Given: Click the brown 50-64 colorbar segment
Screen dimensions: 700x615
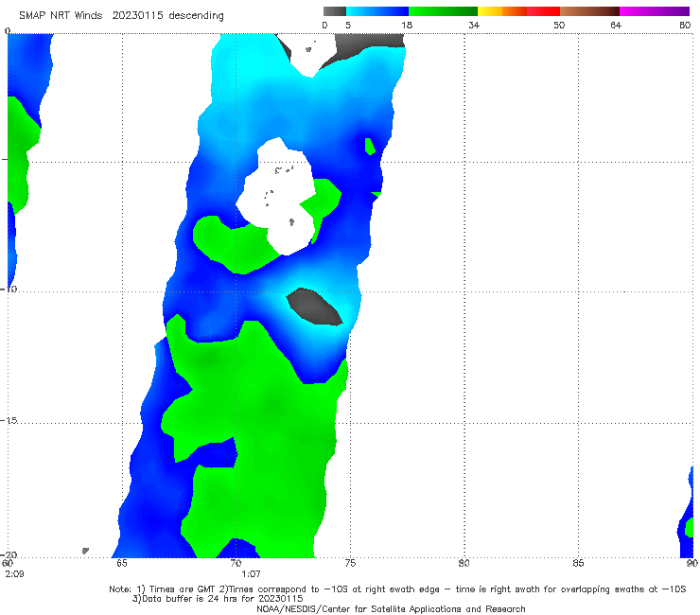Looking at the screenshot, I should [589, 11].
